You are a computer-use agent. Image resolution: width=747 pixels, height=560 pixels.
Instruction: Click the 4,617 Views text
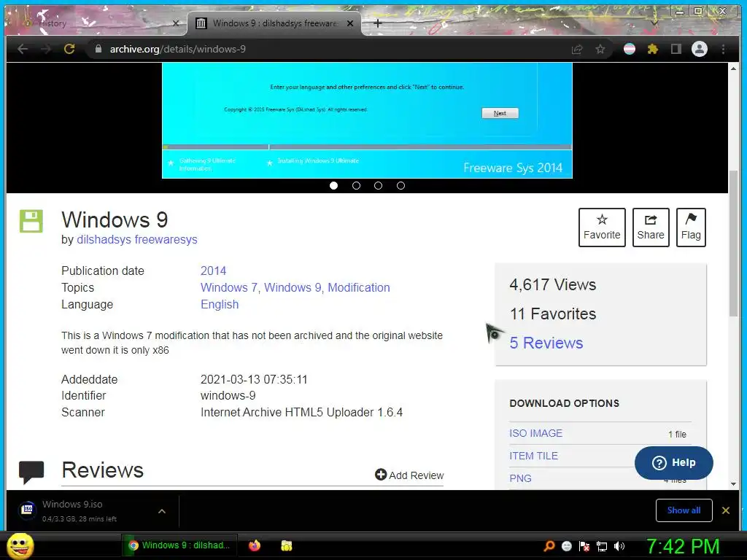553,285
